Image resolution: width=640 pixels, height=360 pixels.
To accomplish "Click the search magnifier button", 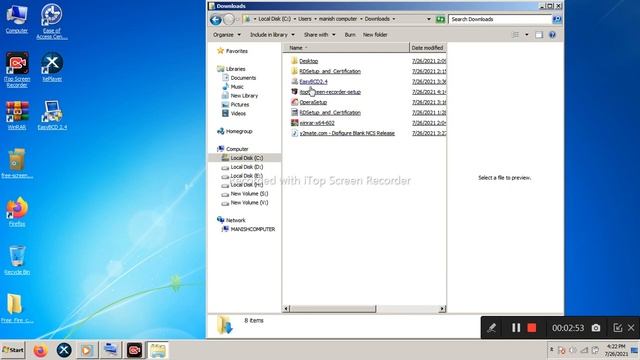I will pos(556,19).
